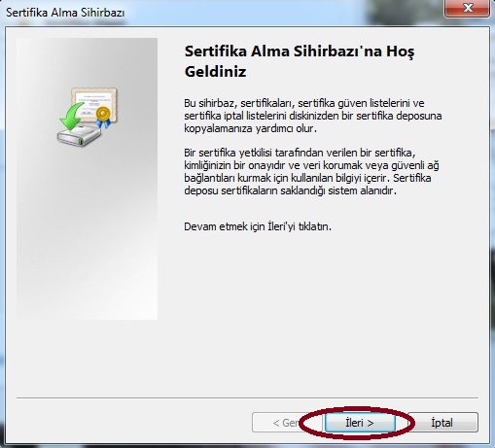The width and height of the screenshot is (495, 448).
Task: Click the certificate import wizard icon
Action: [88, 117]
